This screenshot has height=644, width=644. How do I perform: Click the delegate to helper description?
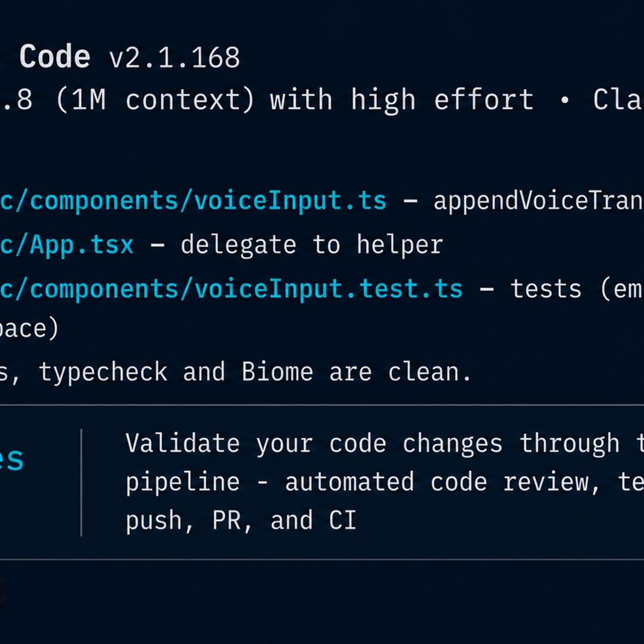pyautogui.click(x=312, y=245)
